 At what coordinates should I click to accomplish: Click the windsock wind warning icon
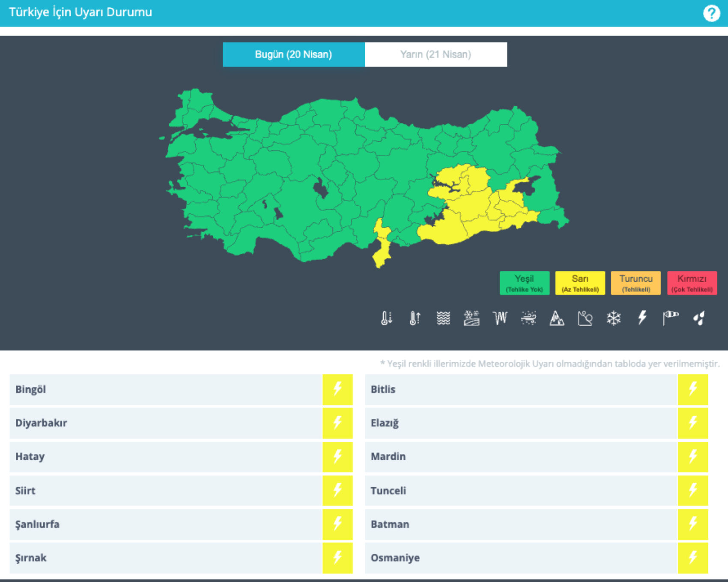pyautogui.click(x=670, y=318)
